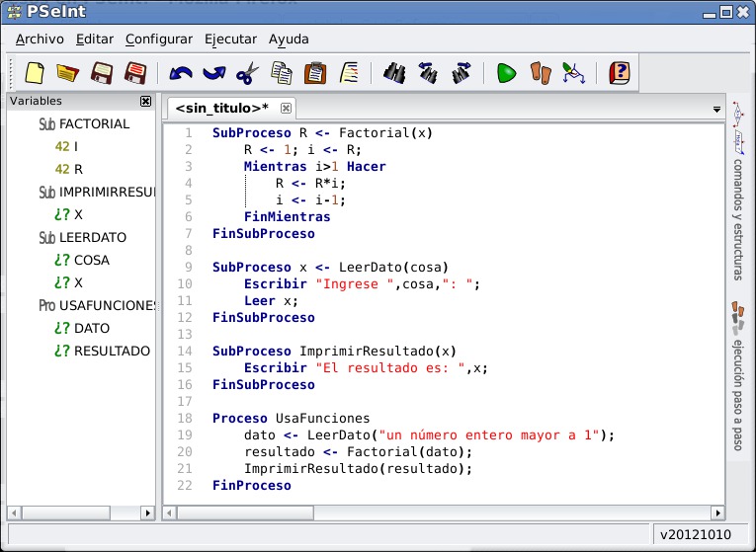Screen dimensions: 756x552
Task: Show the ejecución paso a paso panel
Action: pyautogui.click(x=737, y=376)
